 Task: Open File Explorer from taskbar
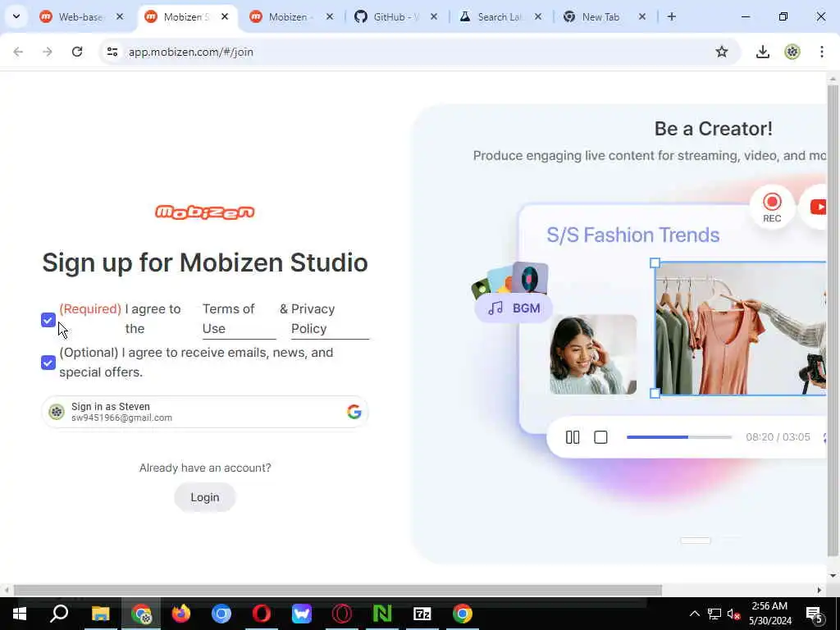[101, 614]
